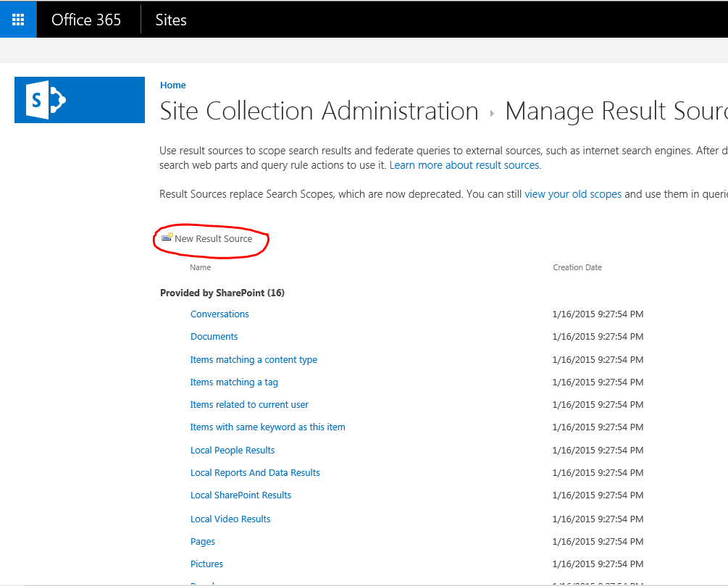Sort by the Creation Date column header

coord(577,267)
